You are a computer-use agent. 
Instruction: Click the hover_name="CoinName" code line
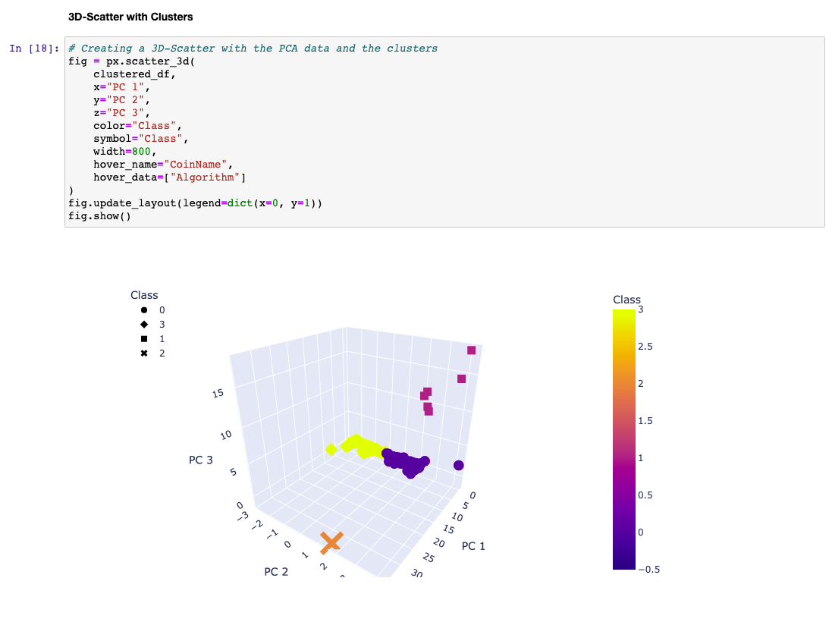(163, 165)
